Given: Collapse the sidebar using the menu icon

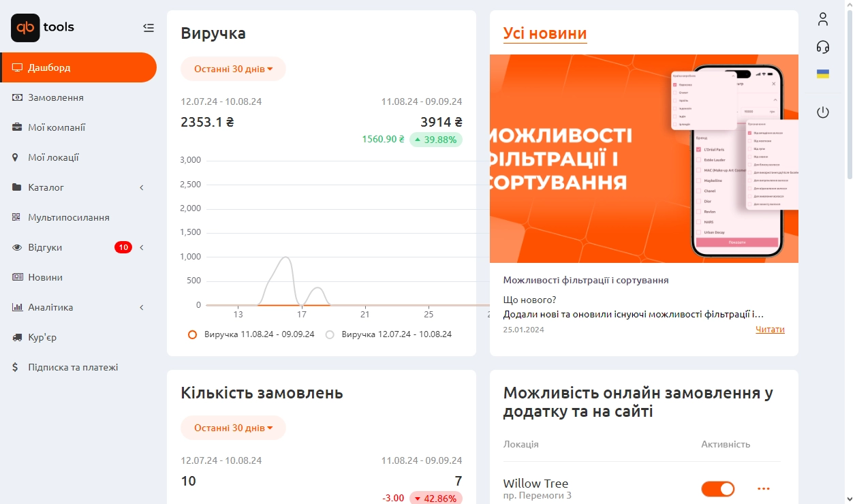Looking at the screenshot, I should (x=149, y=28).
